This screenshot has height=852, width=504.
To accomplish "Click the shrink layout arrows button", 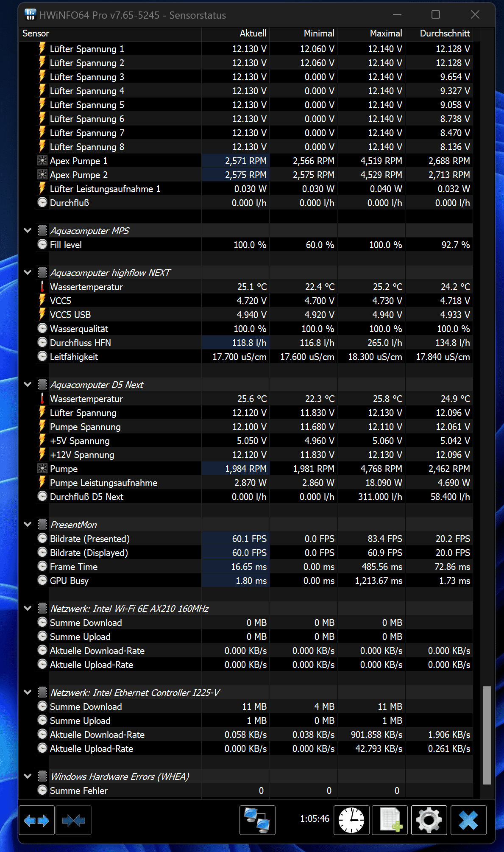I will point(73,820).
